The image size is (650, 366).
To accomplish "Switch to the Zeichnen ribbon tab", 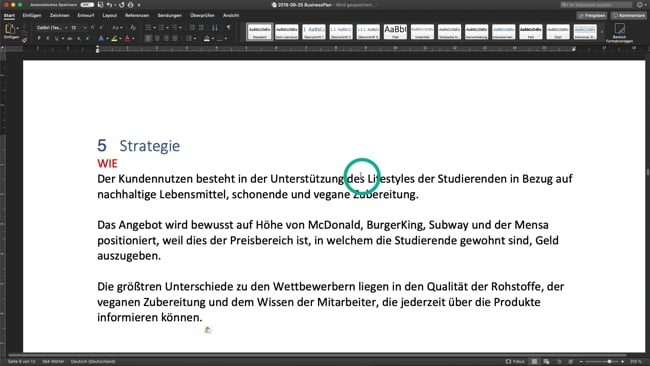I will pyautogui.click(x=60, y=16).
